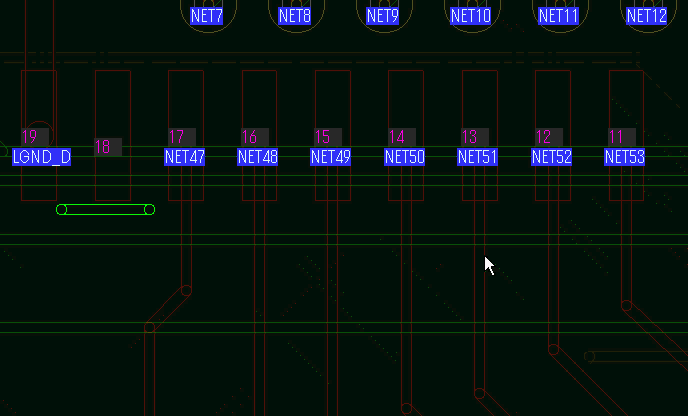Select the NET53 pad label
This screenshot has width=688, height=416.
[625, 157]
